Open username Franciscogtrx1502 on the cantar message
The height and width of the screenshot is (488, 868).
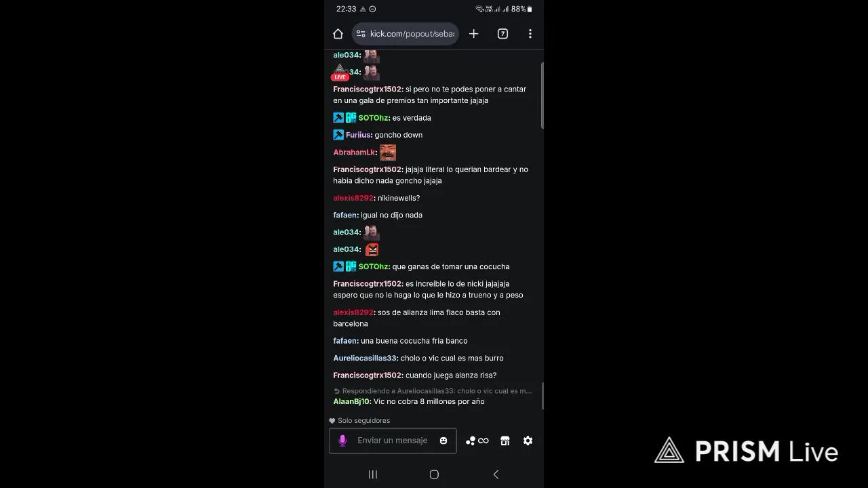tap(368, 89)
